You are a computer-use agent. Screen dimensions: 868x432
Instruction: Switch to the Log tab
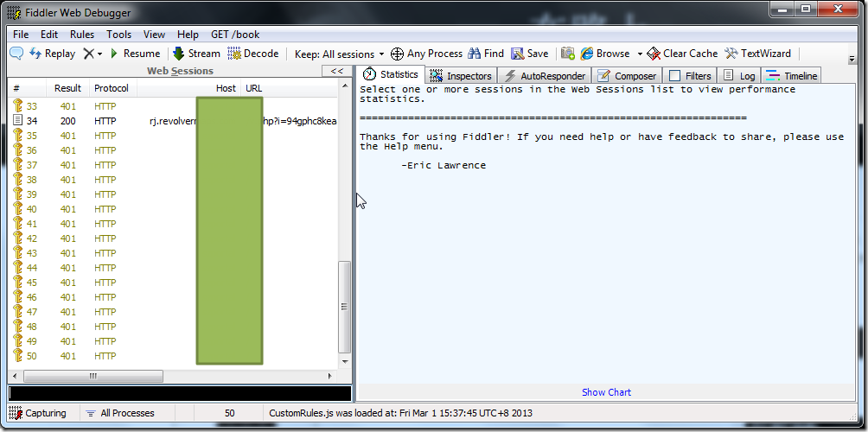click(739, 76)
